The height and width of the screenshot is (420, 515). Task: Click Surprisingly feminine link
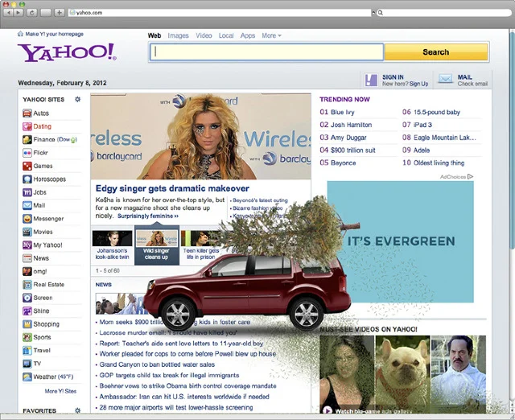click(148, 216)
